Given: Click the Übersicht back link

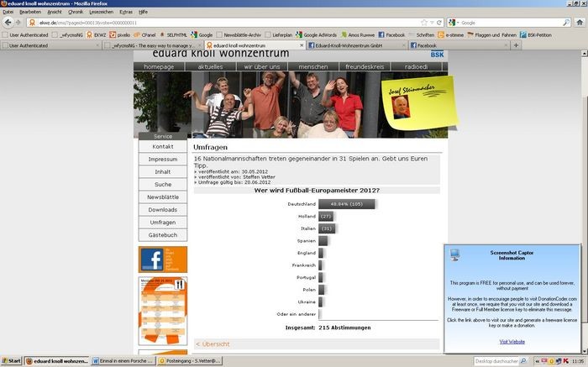Looking at the screenshot, I should [x=213, y=343].
